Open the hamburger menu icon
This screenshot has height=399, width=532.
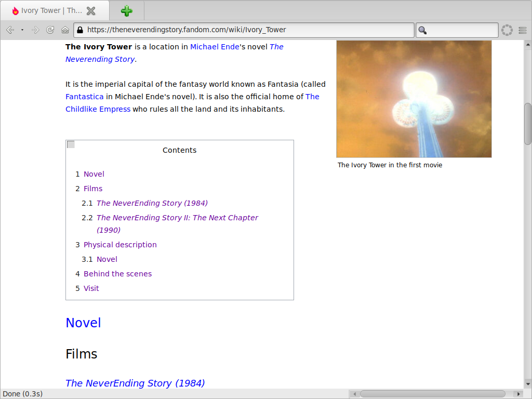pyautogui.click(x=522, y=30)
